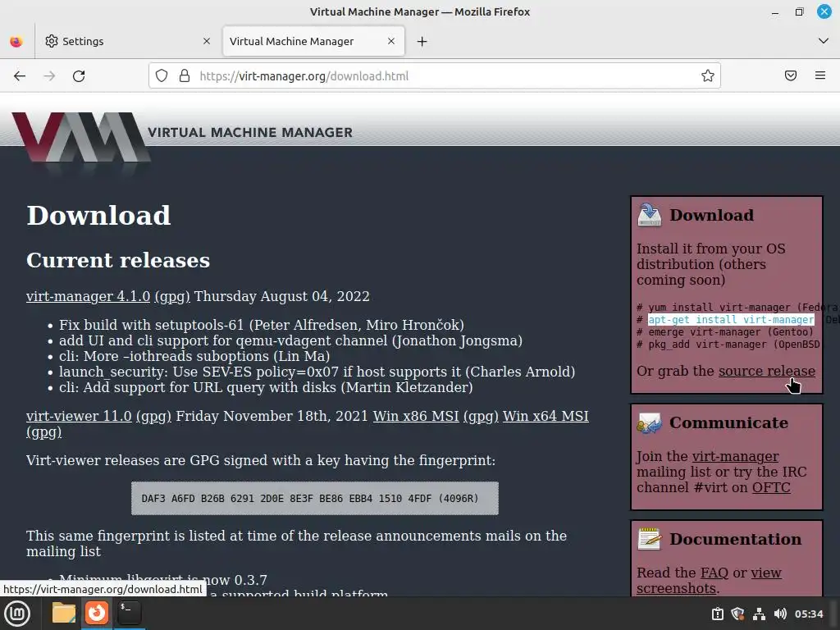
Task: Download the Win x86 MSI installer
Action: [x=416, y=416]
